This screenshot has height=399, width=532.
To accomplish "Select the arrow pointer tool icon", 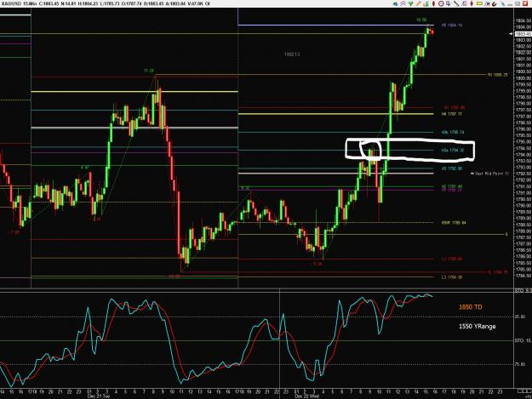I will tap(449, 3).
